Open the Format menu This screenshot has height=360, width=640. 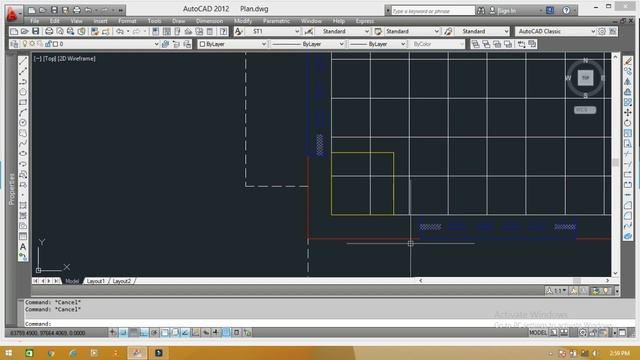(x=127, y=21)
